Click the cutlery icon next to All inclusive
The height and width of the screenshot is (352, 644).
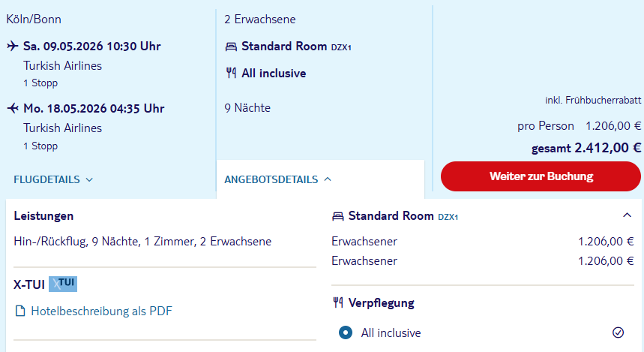tap(231, 74)
